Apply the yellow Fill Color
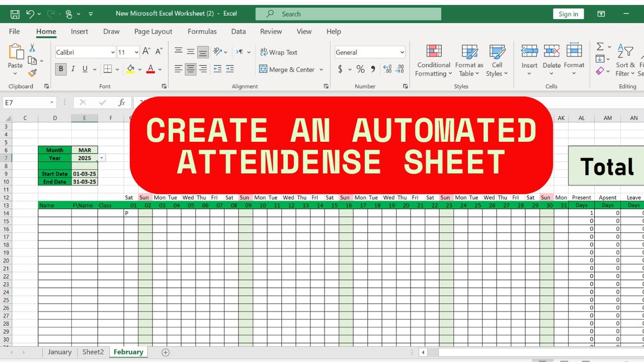 point(131,69)
